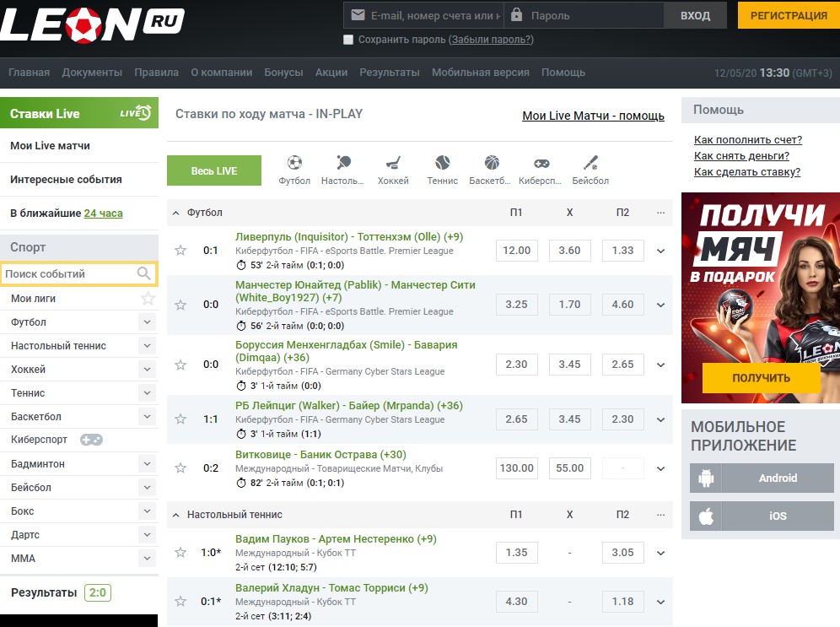The width and height of the screenshot is (840, 627).
Task: Select the Baseball filter icon
Action: (x=590, y=163)
